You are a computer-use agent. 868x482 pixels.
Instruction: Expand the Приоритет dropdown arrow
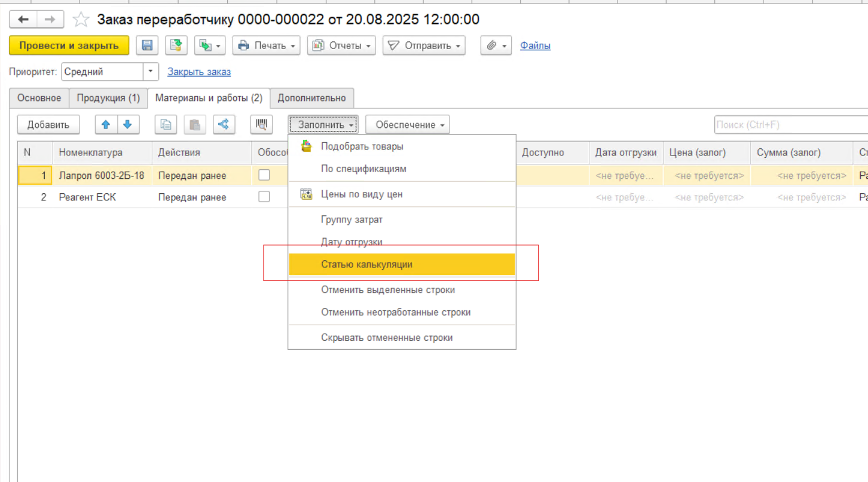point(151,72)
